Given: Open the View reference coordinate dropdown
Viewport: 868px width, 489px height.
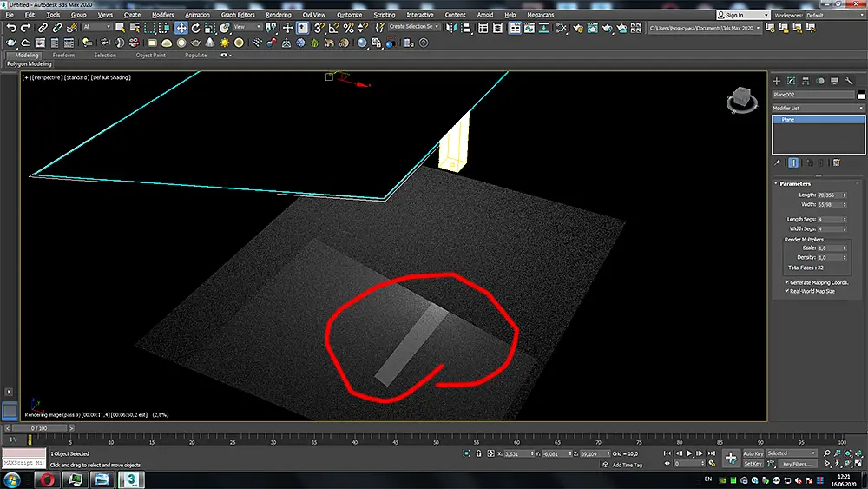Looking at the screenshot, I should tap(247, 27).
